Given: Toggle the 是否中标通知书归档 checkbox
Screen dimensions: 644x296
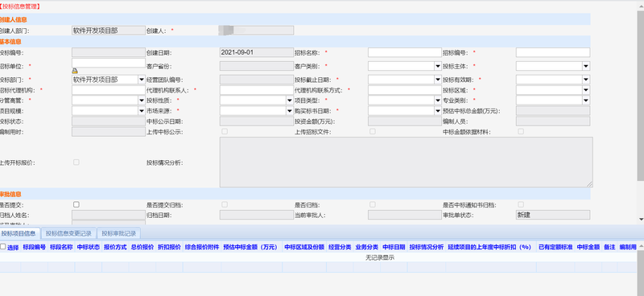Looking at the screenshot, I should pyautogui.click(x=520, y=204).
